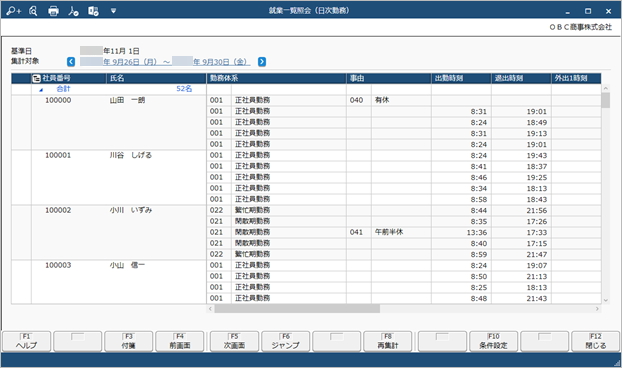The height and width of the screenshot is (368, 622).
Task: Click the 21:56 clock-out time cell
Action: (x=521, y=211)
